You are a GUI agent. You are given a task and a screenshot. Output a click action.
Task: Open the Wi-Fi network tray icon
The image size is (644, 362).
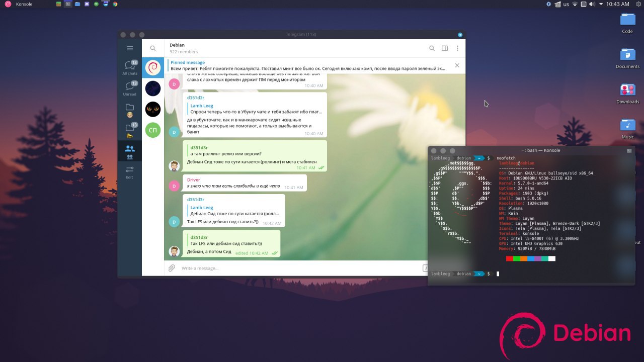[575, 4]
